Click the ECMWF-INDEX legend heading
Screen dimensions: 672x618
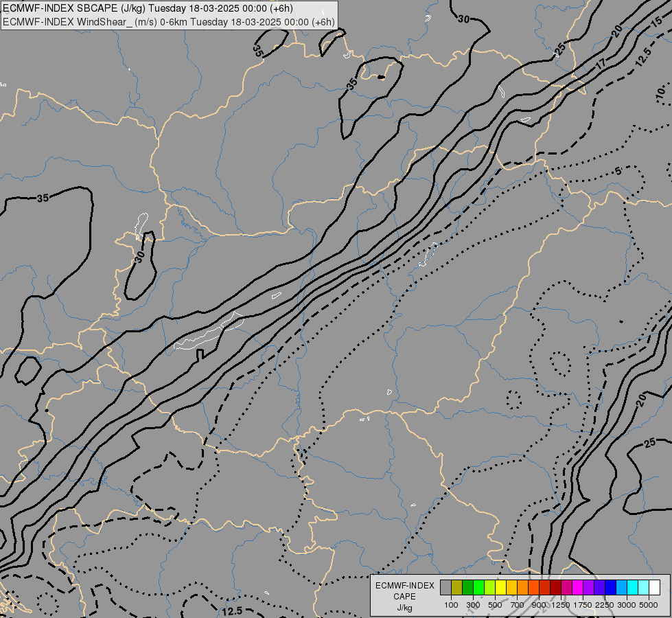click(x=404, y=586)
